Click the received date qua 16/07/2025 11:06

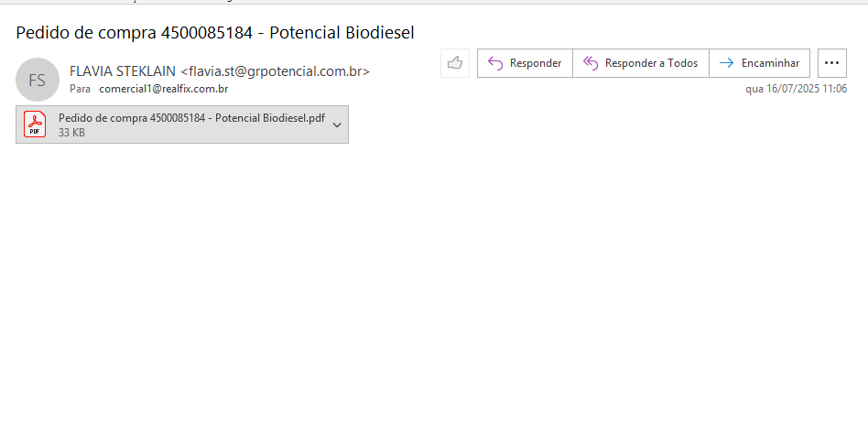[796, 89]
